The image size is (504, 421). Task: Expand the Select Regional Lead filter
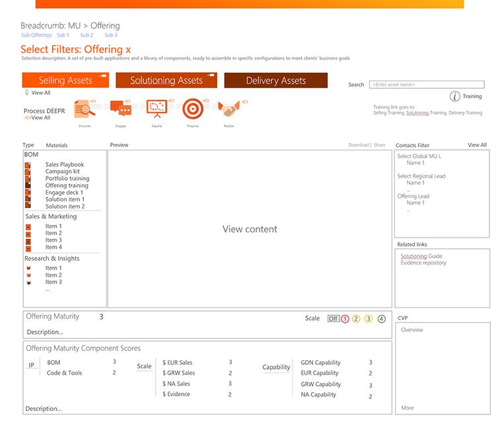421,176
